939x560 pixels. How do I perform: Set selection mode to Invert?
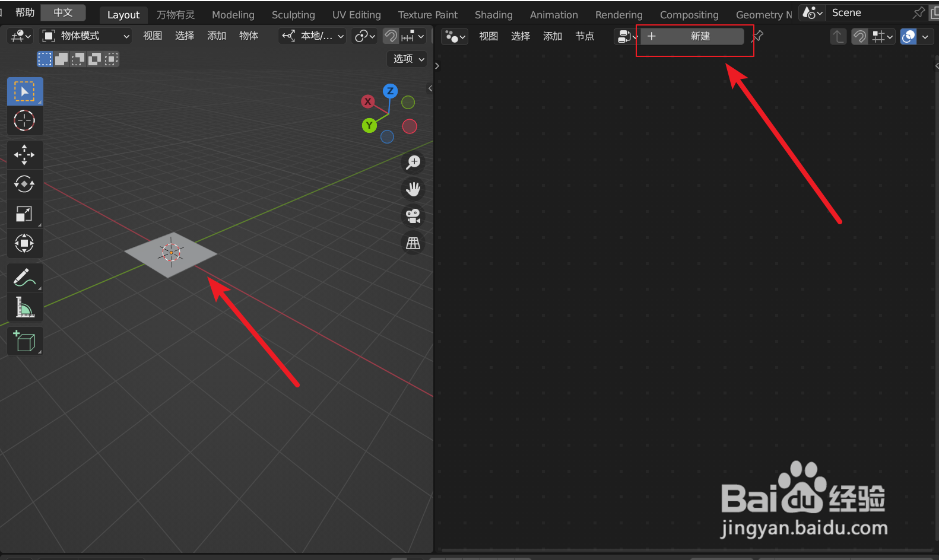click(x=94, y=59)
